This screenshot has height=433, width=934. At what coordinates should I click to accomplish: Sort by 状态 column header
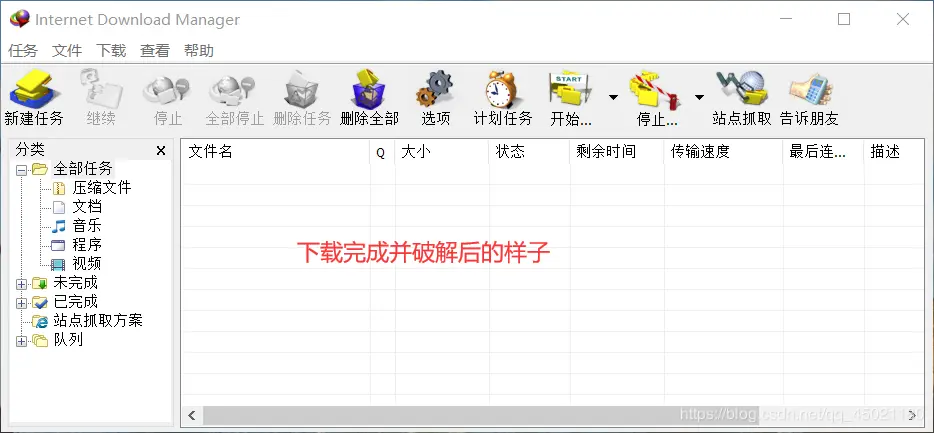point(529,152)
